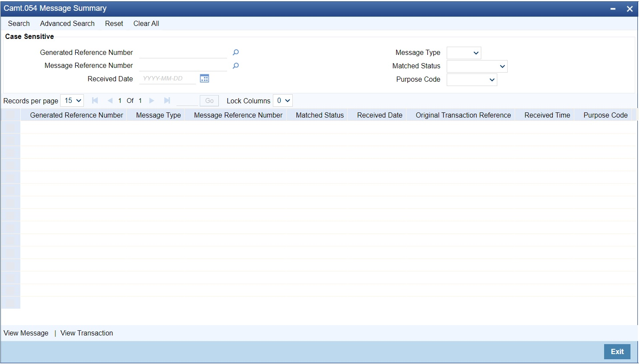This screenshot has height=364, width=640.
Task: Close the Camt.054 Message Summary window
Action: [x=630, y=9]
